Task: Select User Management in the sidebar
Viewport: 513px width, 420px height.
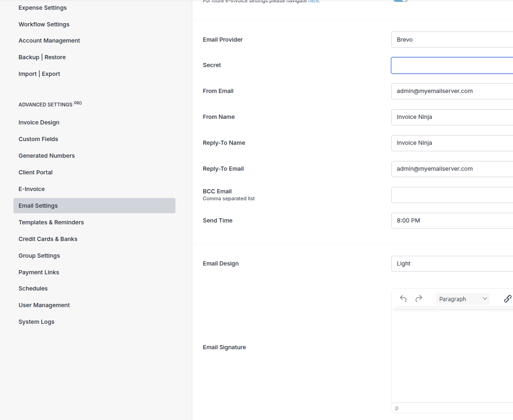Action: (44, 305)
